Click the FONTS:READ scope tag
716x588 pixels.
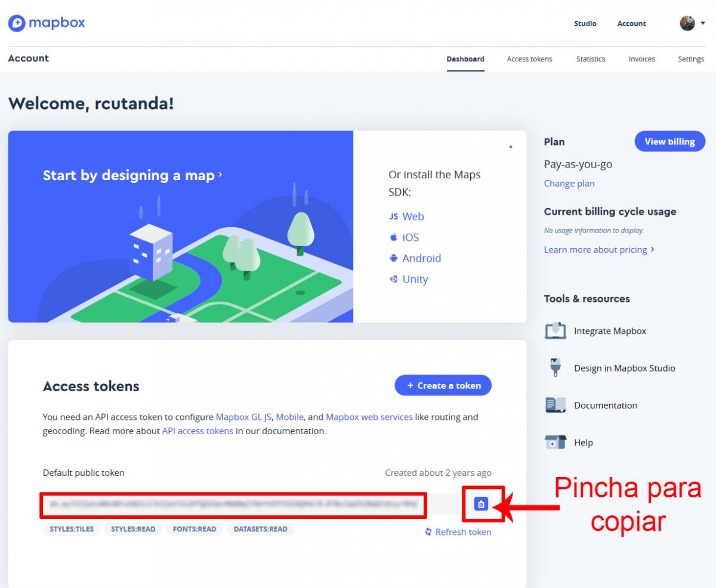click(195, 529)
